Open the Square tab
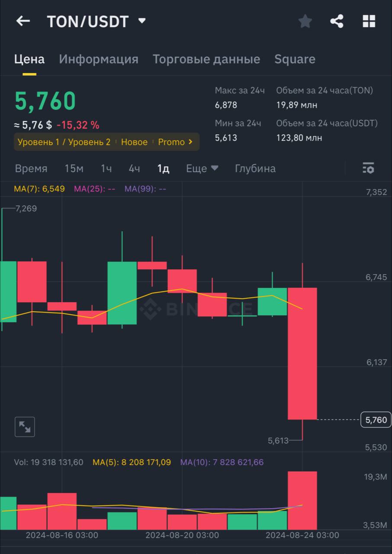The width and height of the screenshot is (392, 554). click(295, 59)
